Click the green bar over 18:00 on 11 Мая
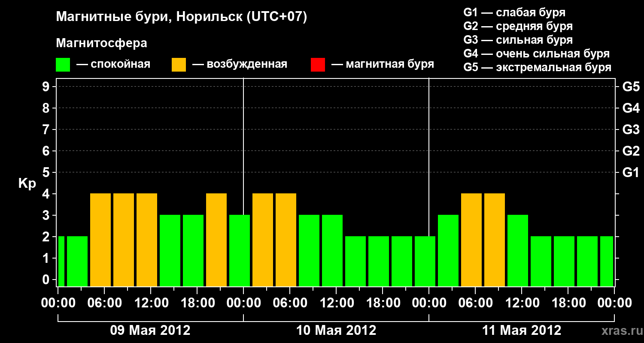The height and width of the screenshot is (343, 644). pos(564,261)
